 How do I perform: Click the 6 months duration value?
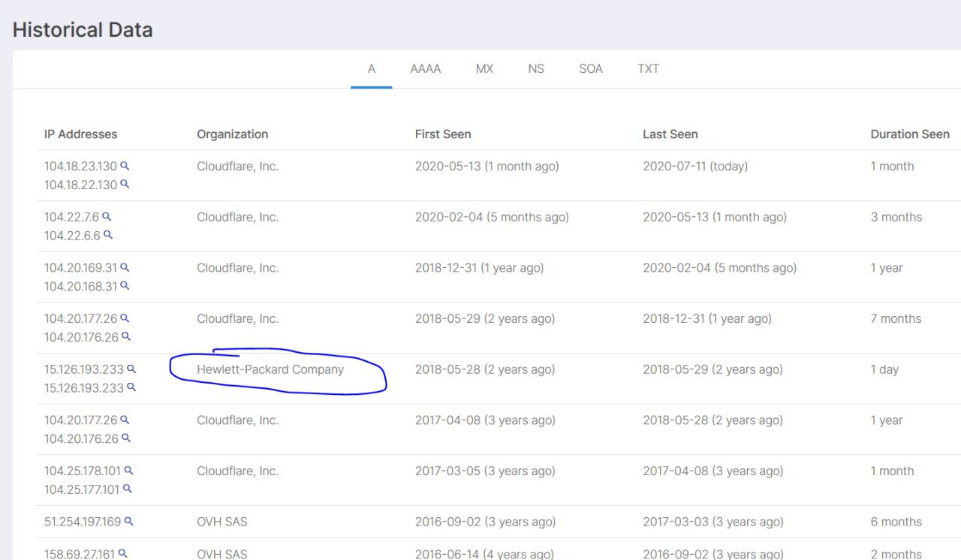(896, 522)
